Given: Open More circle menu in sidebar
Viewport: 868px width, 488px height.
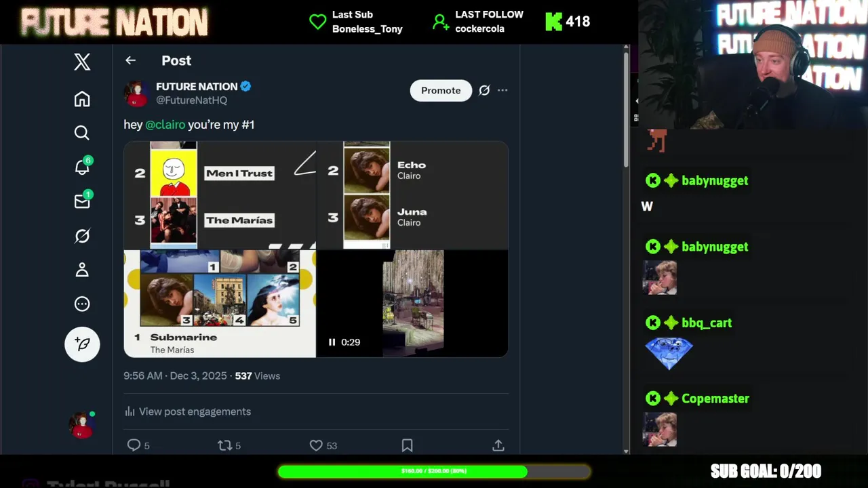Looking at the screenshot, I should [x=82, y=304].
